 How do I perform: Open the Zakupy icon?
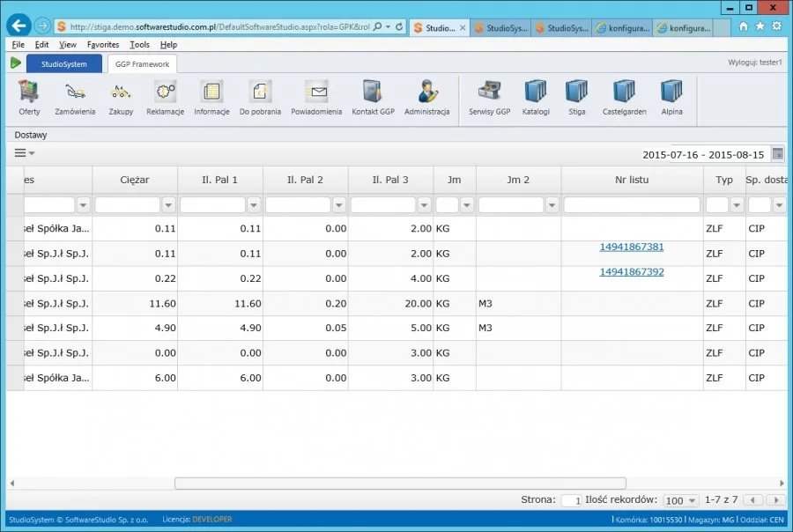[121, 92]
